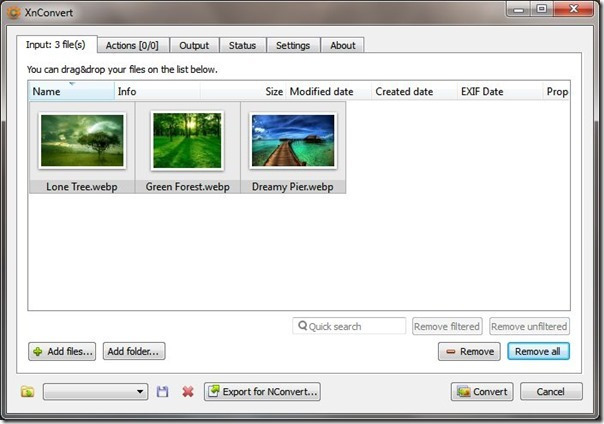
Task: Sort by the Name column header
Action: tap(72, 91)
